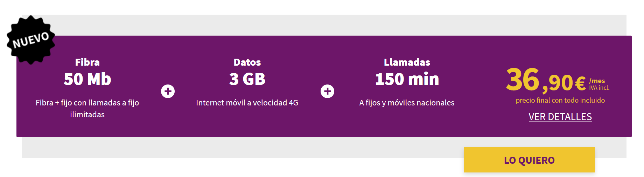Image resolution: width=644 pixels, height=177 pixels.
Task: Click the line under the 3 GB text
Action: (x=247, y=91)
